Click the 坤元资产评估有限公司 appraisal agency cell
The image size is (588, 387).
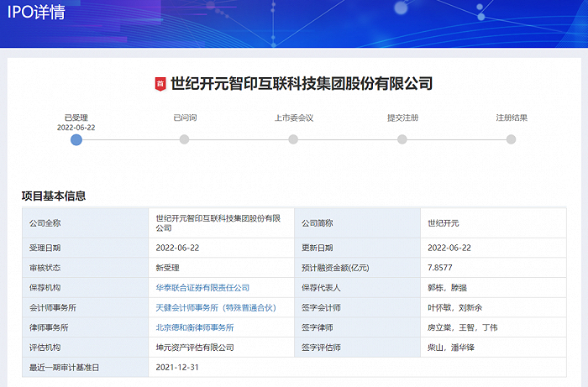[195, 348]
